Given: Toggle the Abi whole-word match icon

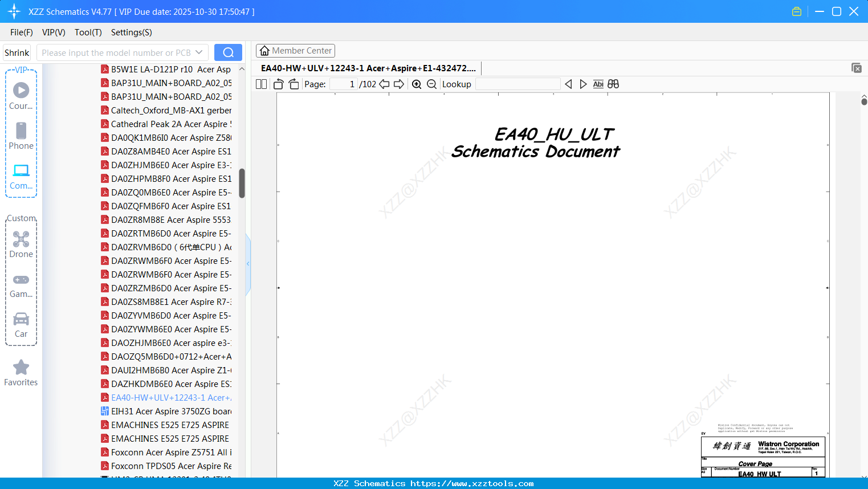Looking at the screenshot, I should point(598,84).
